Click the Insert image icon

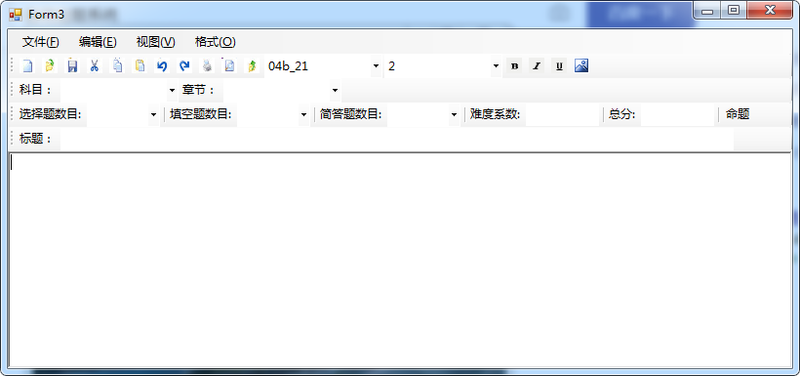click(x=582, y=66)
